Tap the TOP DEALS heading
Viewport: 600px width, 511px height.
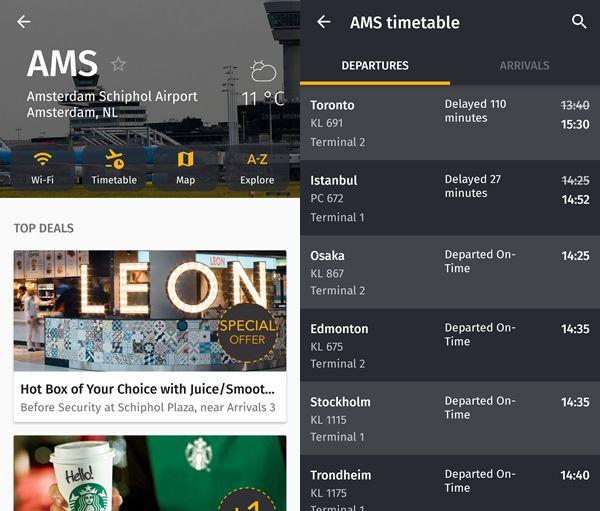pos(44,228)
